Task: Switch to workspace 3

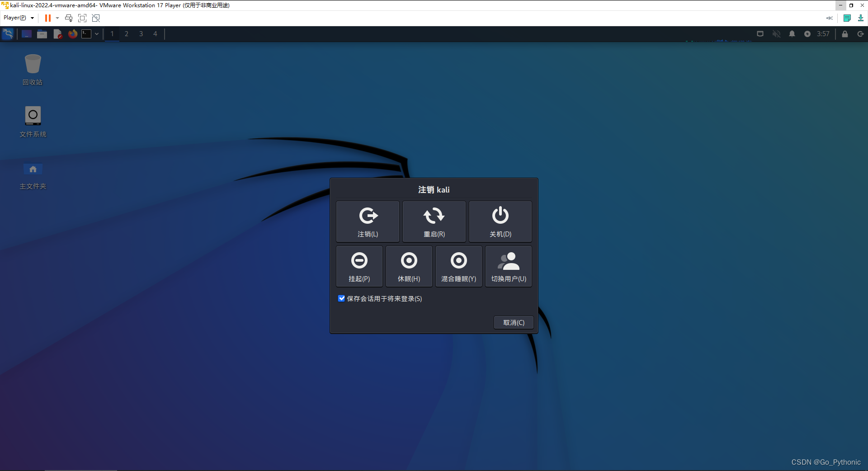Action: (x=141, y=34)
